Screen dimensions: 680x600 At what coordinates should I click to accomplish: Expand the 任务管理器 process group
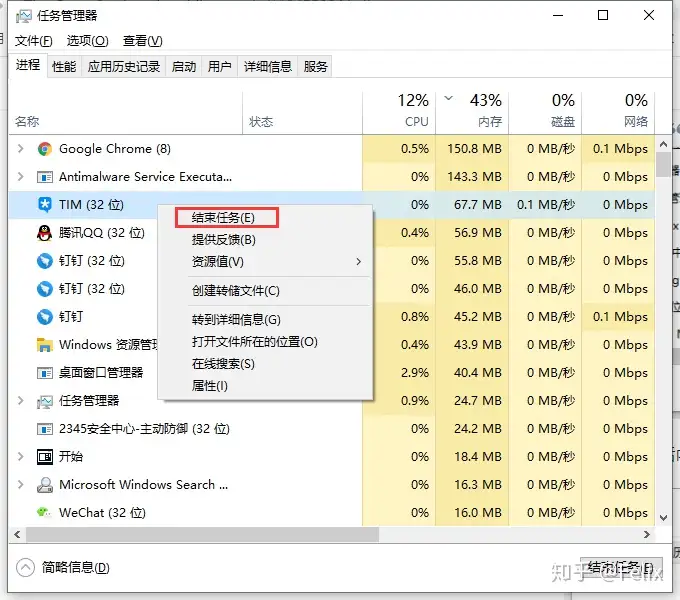coord(20,401)
